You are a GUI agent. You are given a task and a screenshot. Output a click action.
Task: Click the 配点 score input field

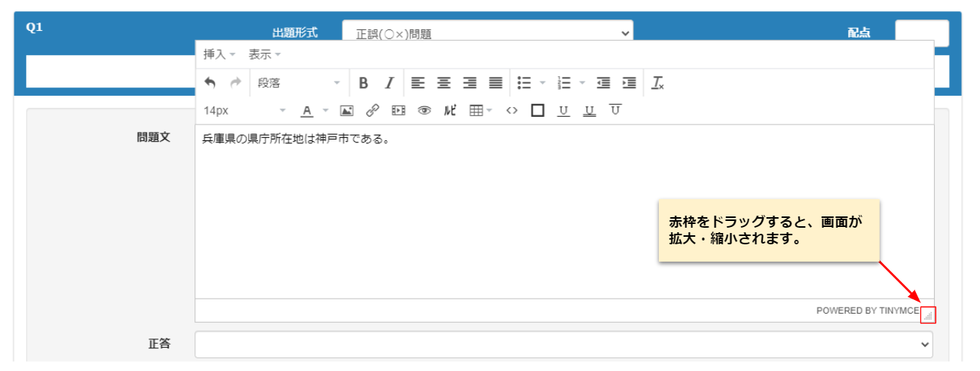[921, 33]
